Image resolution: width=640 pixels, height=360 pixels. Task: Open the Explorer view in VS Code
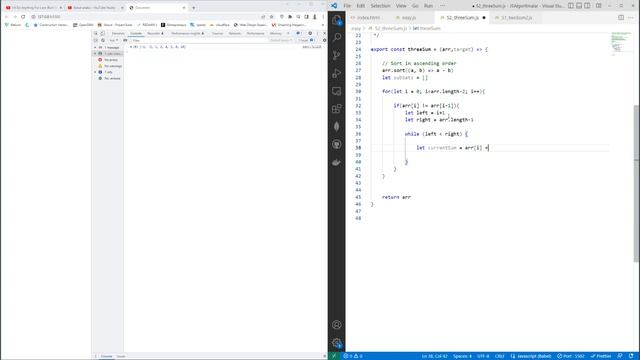click(x=337, y=20)
